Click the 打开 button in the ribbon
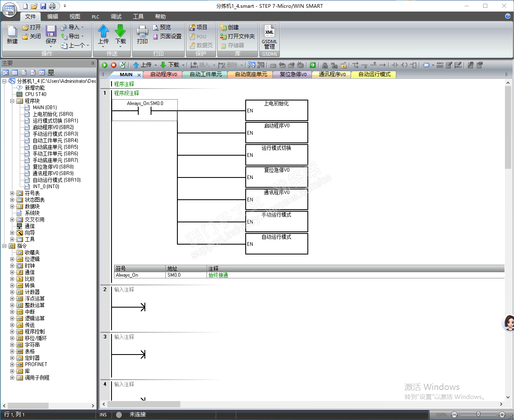Viewport: 514px width, 420px height. [x=32, y=27]
